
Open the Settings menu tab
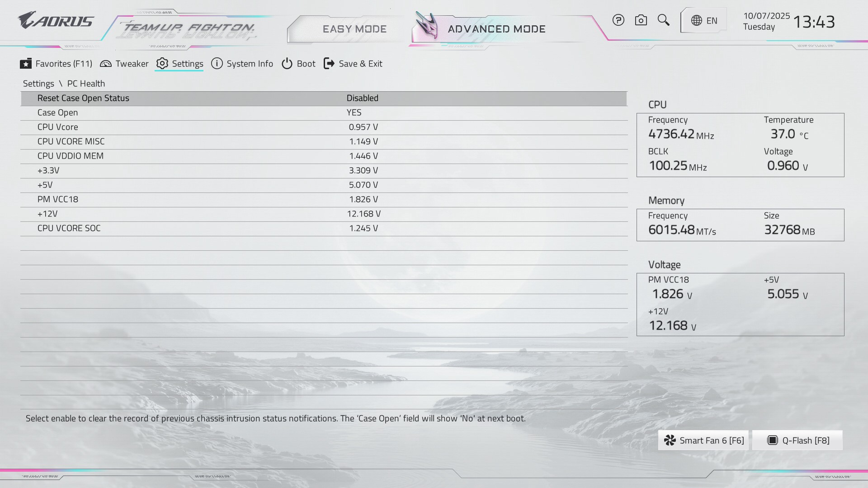(x=187, y=64)
